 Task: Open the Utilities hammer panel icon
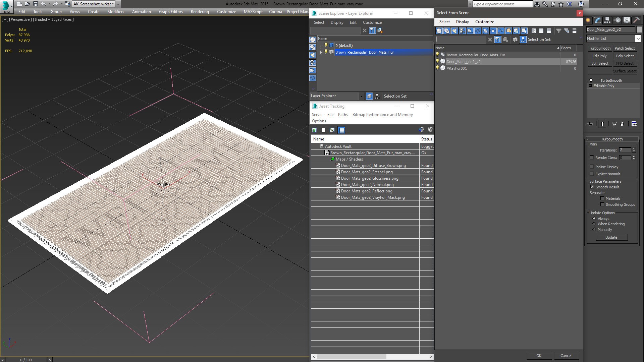[636, 20]
